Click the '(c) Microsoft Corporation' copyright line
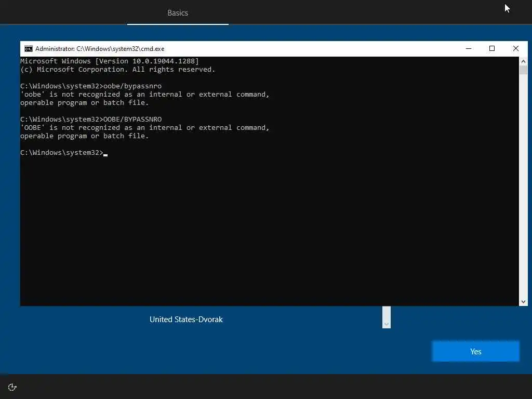Viewport: 532px width, 399px height. click(118, 70)
